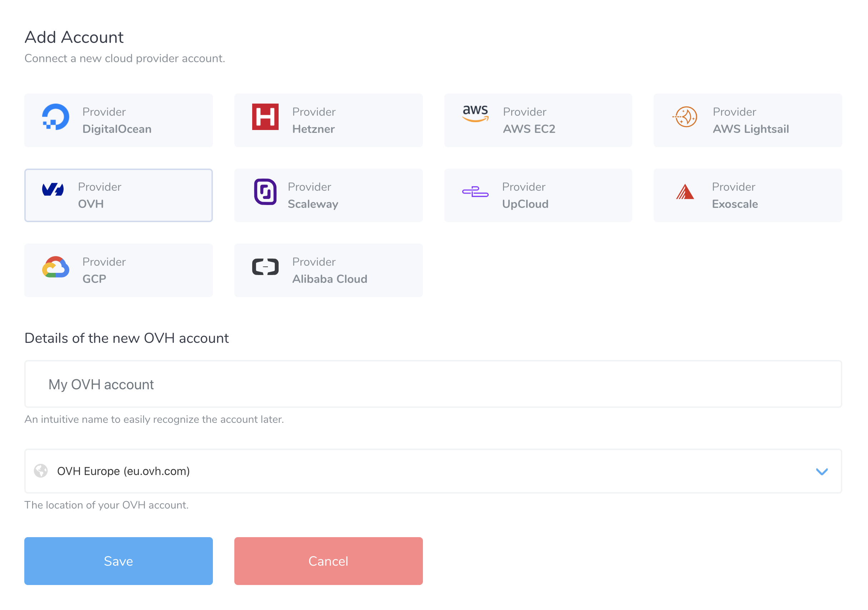Cancel adding the account

329,561
